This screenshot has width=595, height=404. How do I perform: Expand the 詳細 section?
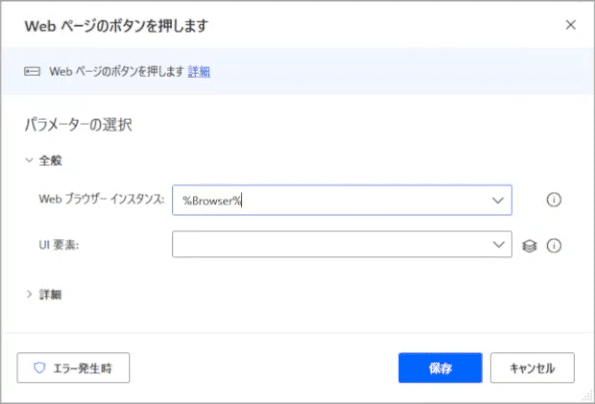[29, 294]
